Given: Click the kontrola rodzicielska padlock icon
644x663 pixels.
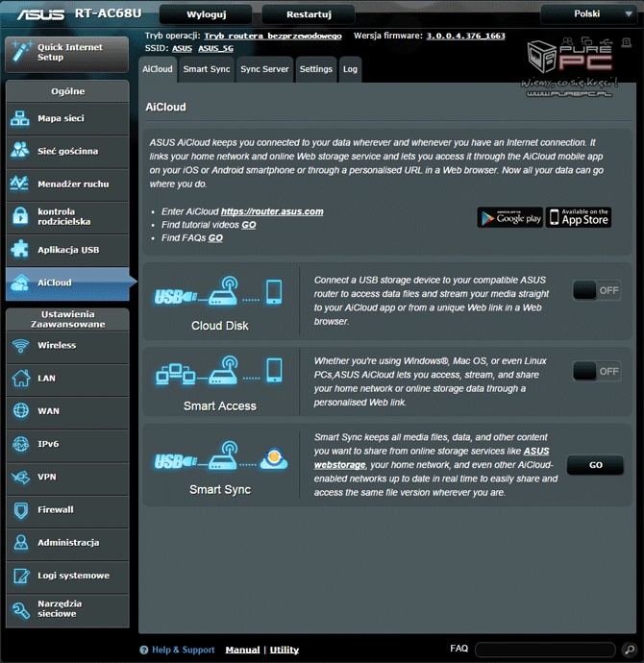Looking at the screenshot, I should click(x=20, y=216).
